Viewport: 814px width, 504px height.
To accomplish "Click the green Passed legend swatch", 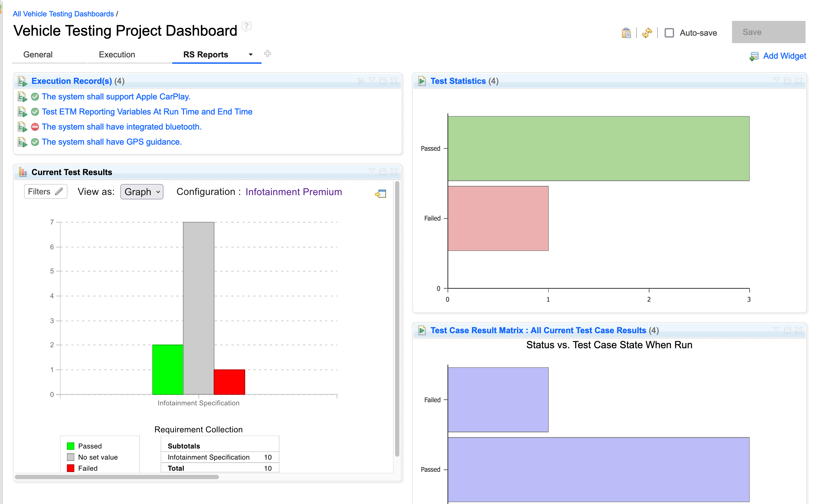I will [70, 446].
